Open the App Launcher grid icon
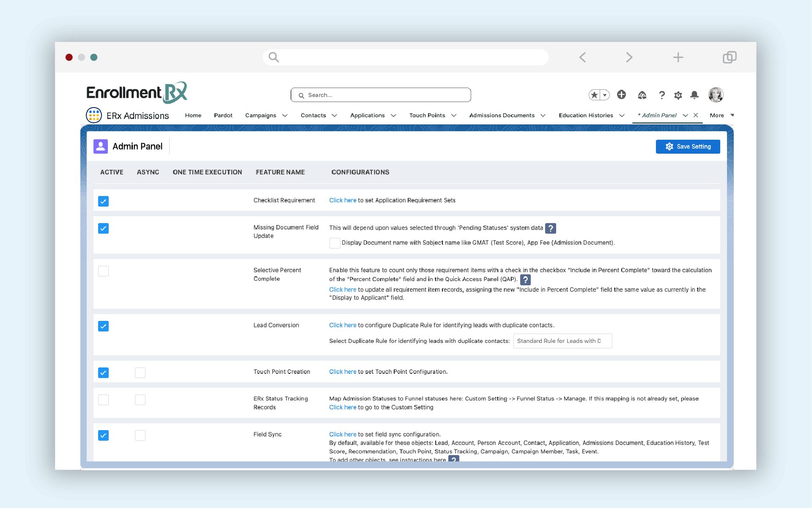 pyautogui.click(x=93, y=115)
